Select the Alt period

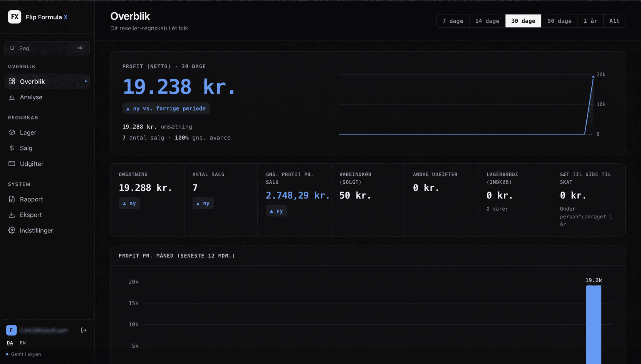tap(614, 21)
